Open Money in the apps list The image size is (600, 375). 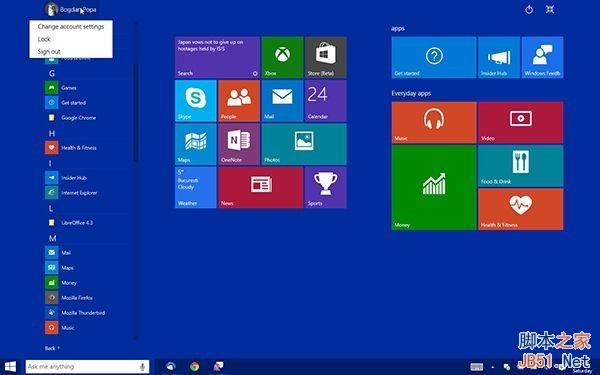87,282
